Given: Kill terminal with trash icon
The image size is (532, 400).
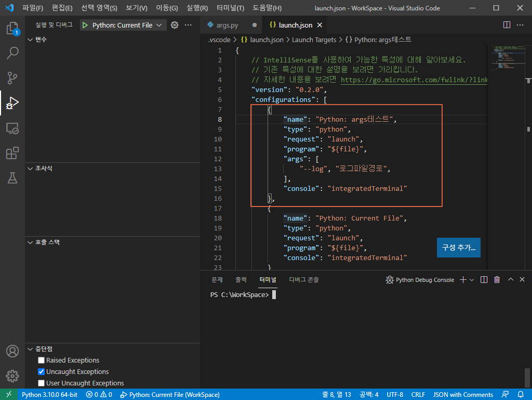Looking at the screenshot, I should (x=497, y=279).
